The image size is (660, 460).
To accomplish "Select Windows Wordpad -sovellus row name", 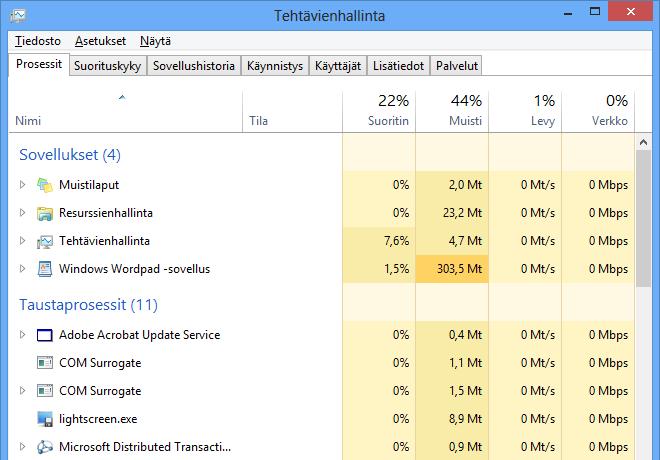I will point(134,269).
